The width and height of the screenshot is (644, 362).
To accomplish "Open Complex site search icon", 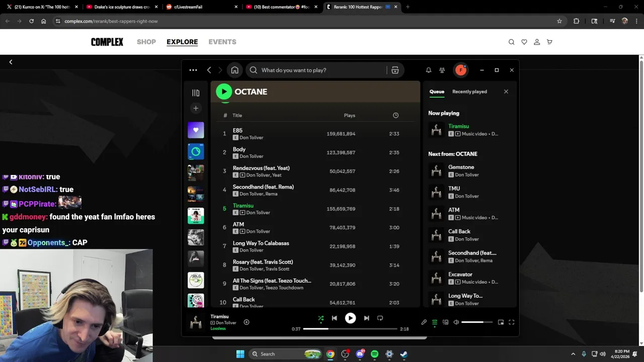I will [x=511, y=42].
